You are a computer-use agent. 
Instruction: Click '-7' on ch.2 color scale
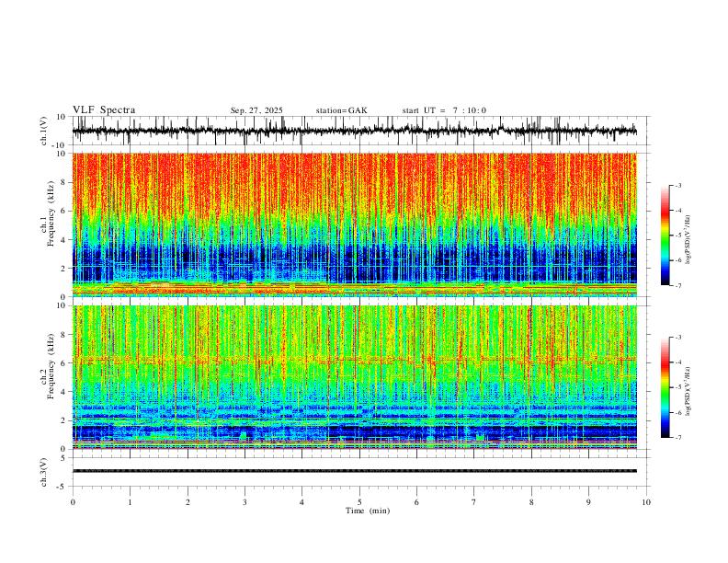point(677,438)
